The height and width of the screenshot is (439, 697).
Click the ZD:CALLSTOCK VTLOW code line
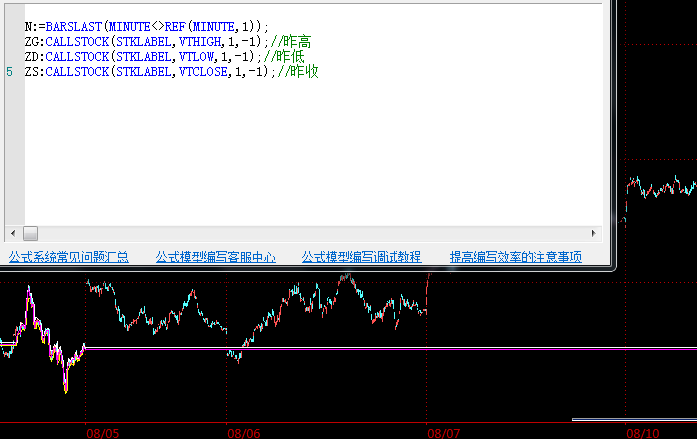[164, 57]
